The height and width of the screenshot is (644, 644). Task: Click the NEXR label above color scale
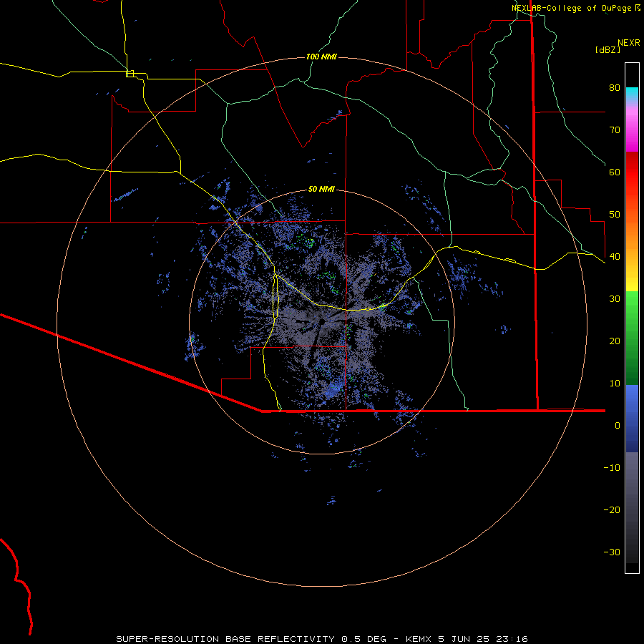(629, 43)
